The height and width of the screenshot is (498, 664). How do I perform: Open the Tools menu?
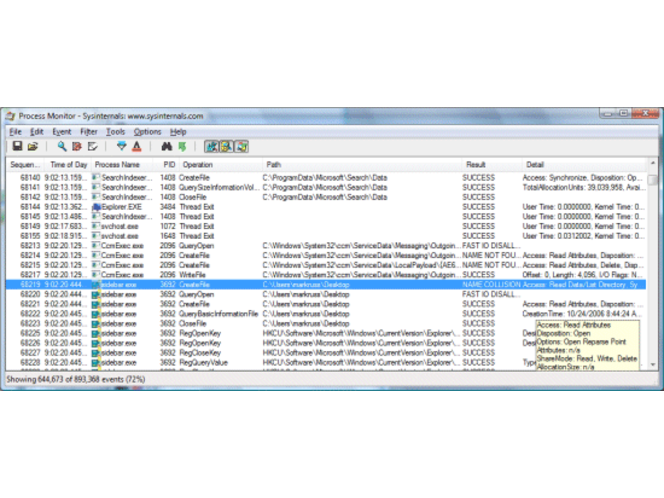click(115, 132)
